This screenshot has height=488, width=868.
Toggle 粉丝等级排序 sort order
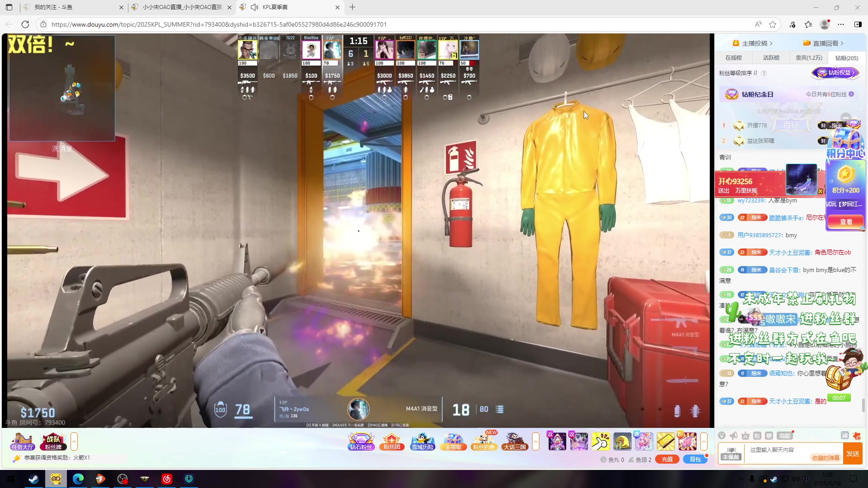(738, 73)
